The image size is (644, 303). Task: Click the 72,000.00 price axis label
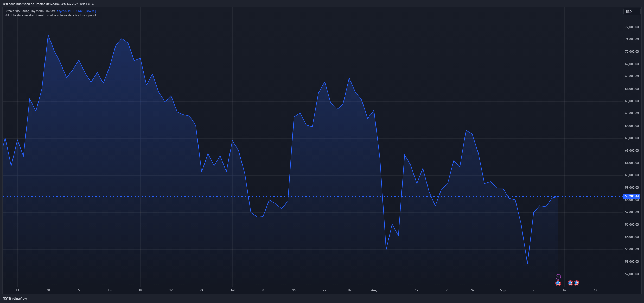(632, 27)
